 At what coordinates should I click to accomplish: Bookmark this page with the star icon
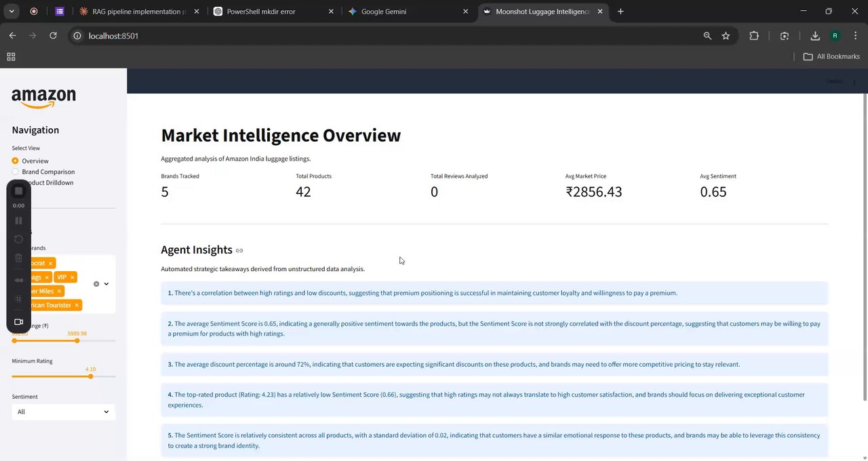(x=726, y=36)
